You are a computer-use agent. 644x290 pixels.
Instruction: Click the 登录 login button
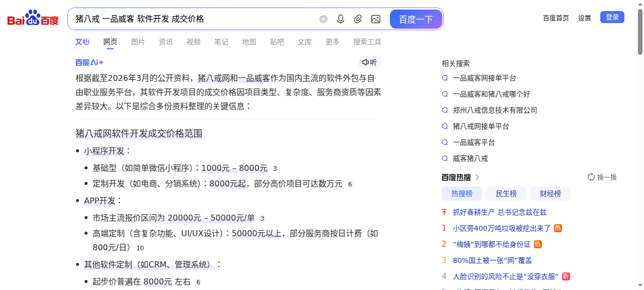(x=612, y=17)
